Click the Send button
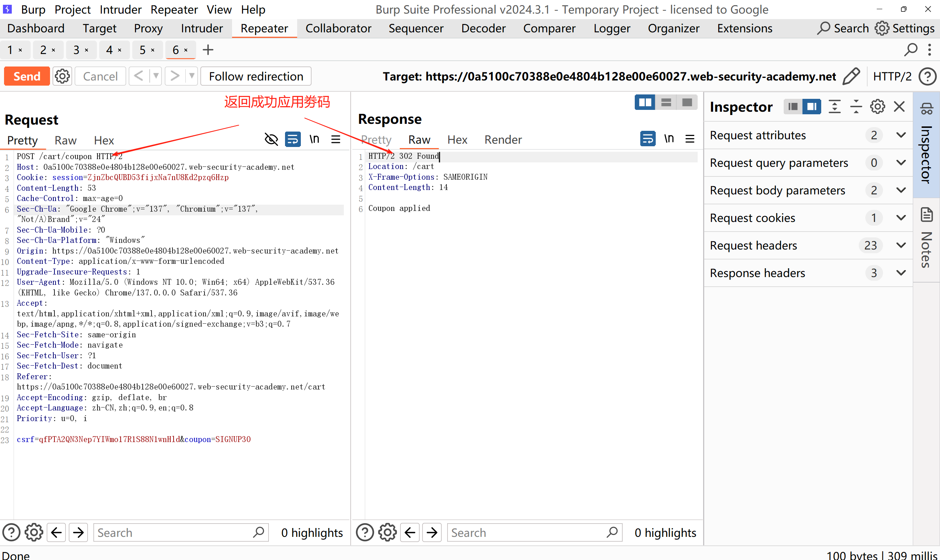This screenshot has width=940, height=560. (x=27, y=76)
